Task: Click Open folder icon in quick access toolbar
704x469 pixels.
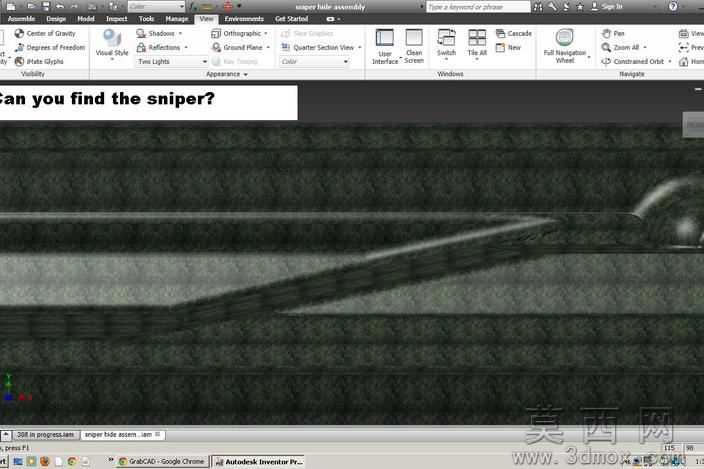Action: (x=31, y=6)
